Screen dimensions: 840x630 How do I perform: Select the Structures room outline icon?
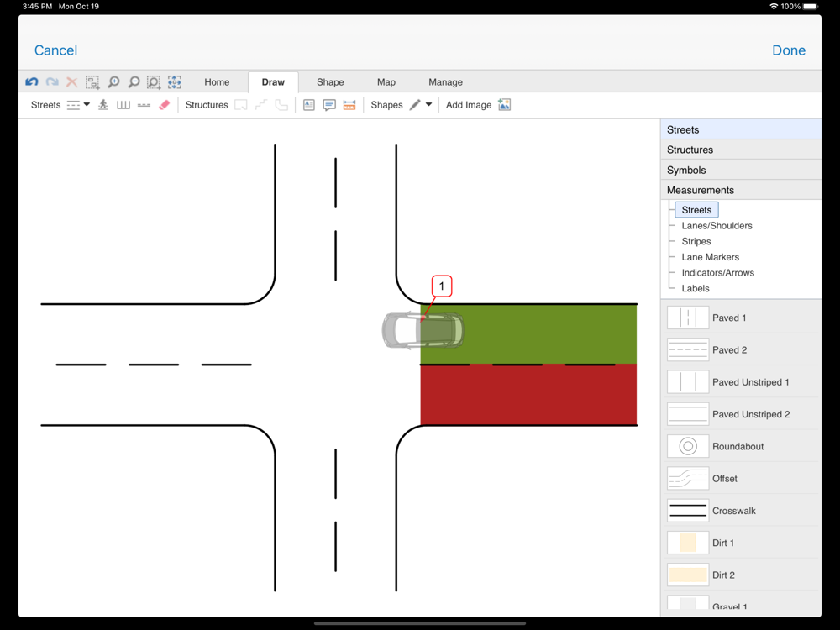pos(241,105)
